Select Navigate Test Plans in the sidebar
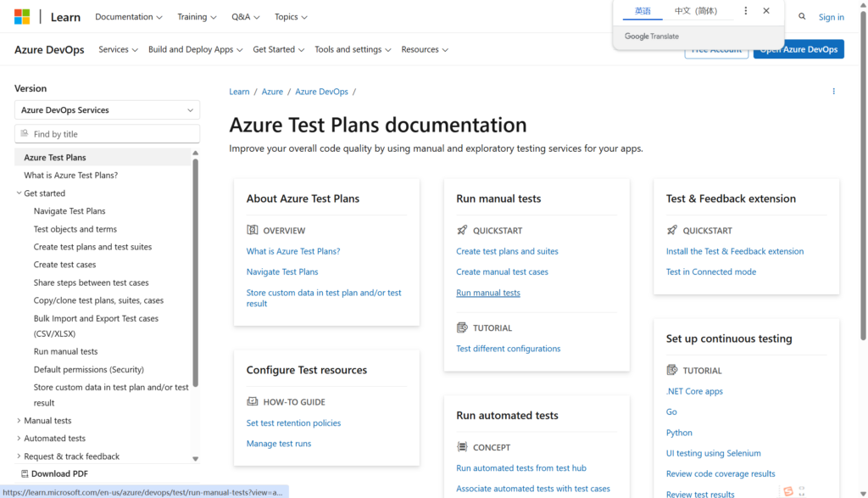 pyautogui.click(x=70, y=211)
